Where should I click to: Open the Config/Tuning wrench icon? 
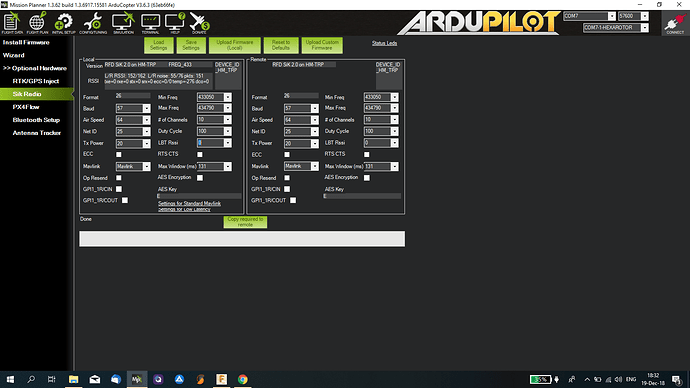point(93,23)
